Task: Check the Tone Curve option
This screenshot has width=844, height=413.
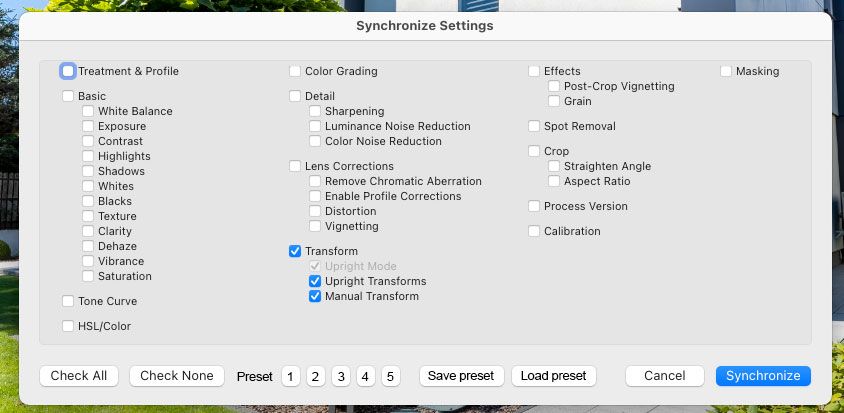Action: tap(68, 301)
